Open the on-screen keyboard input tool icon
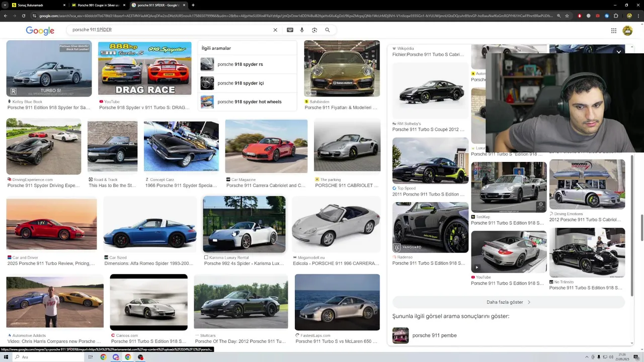Image resolution: width=644 pixels, height=362 pixels. point(290,30)
